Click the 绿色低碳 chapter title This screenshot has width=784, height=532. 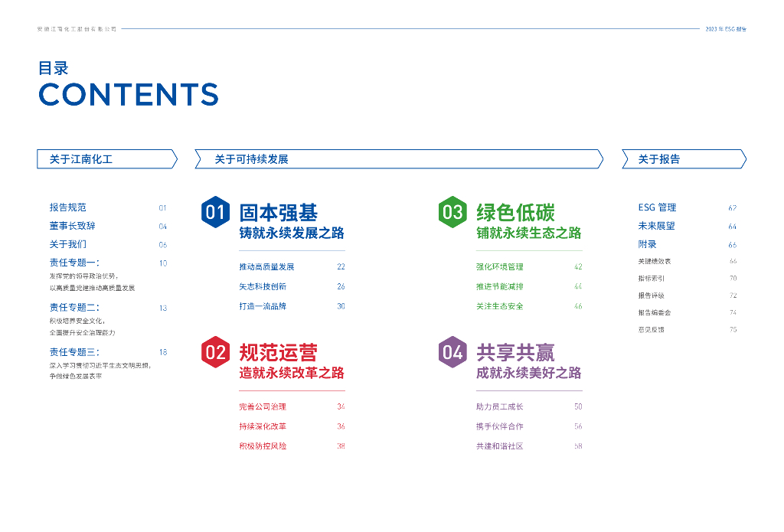click(515, 213)
